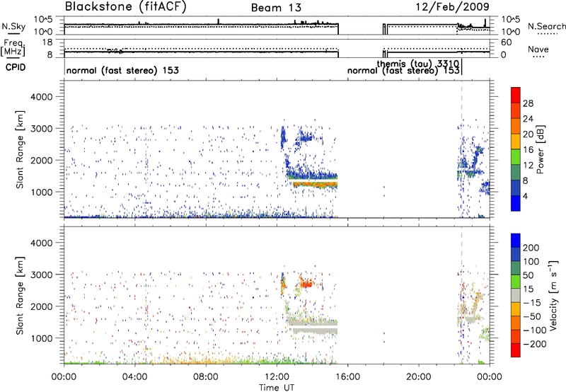Click the 18 tick on frequency axis
This screenshot has width=566, height=392.
coord(47,42)
